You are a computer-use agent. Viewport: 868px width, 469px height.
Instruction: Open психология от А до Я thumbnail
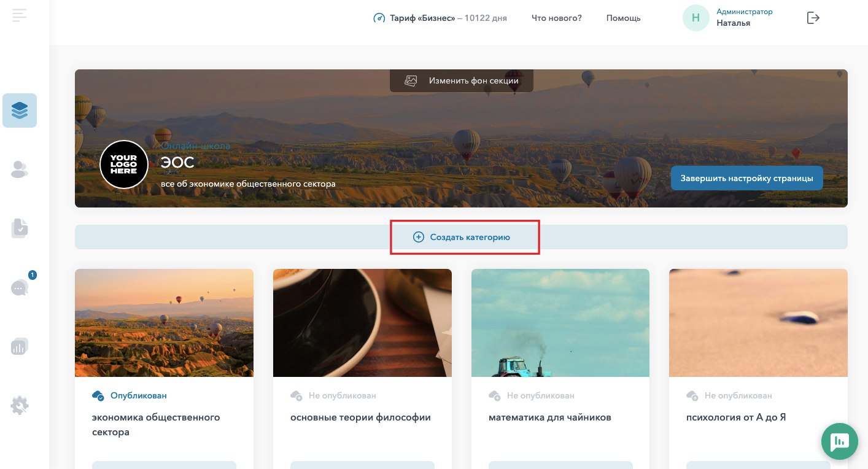(x=758, y=323)
